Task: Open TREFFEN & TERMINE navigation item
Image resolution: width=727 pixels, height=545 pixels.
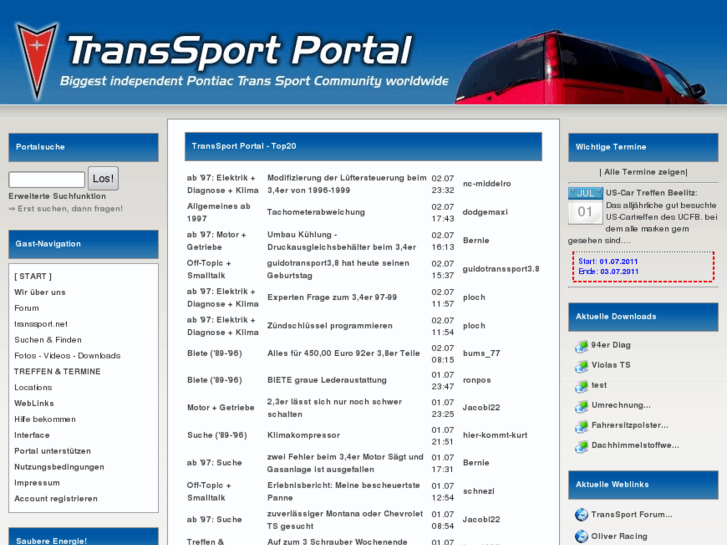Action: pos(57,372)
